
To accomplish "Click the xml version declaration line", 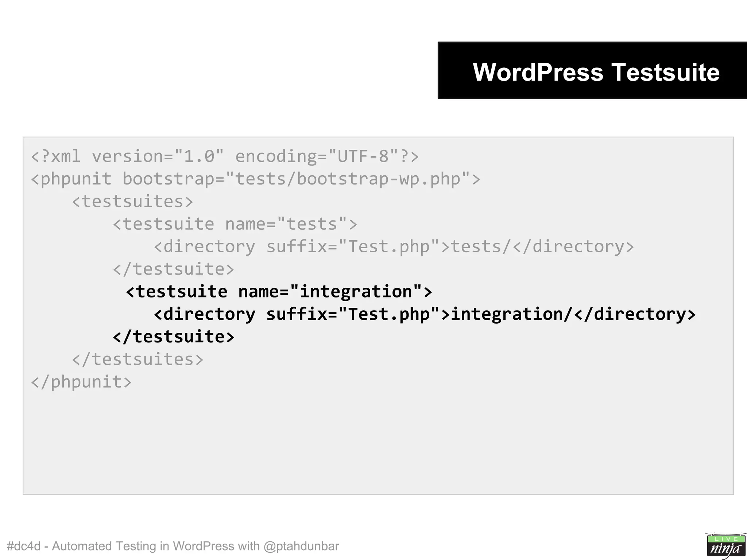I will coord(225,156).
